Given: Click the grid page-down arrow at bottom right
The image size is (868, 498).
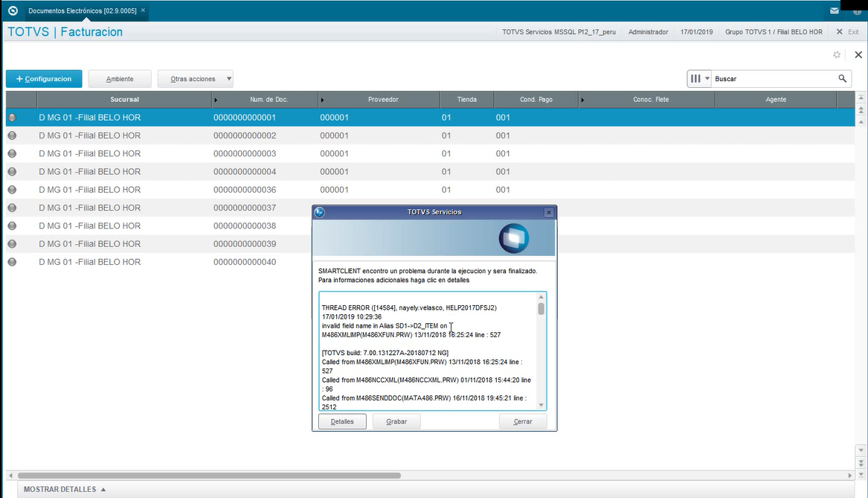Looking at the screenshot, I should (861, 462).
